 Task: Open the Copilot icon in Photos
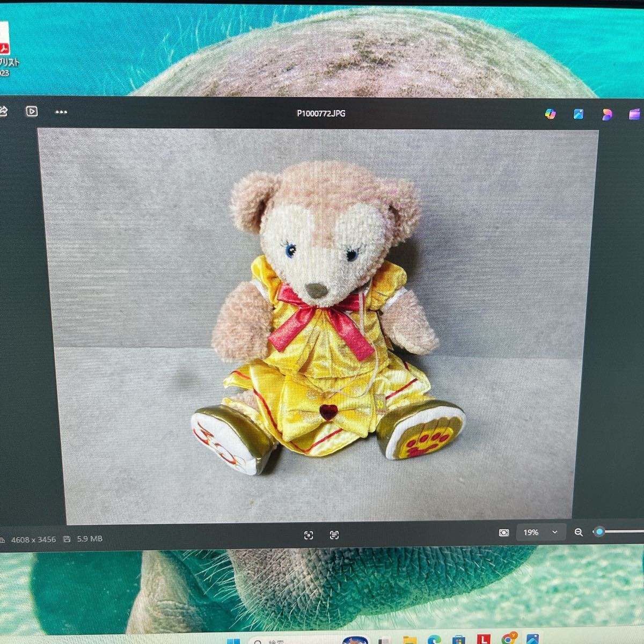550,114
